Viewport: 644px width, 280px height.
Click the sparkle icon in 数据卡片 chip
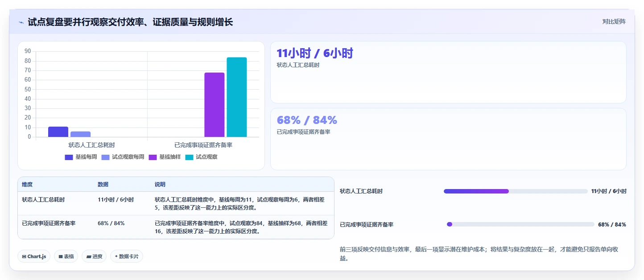tap(116, 256)
